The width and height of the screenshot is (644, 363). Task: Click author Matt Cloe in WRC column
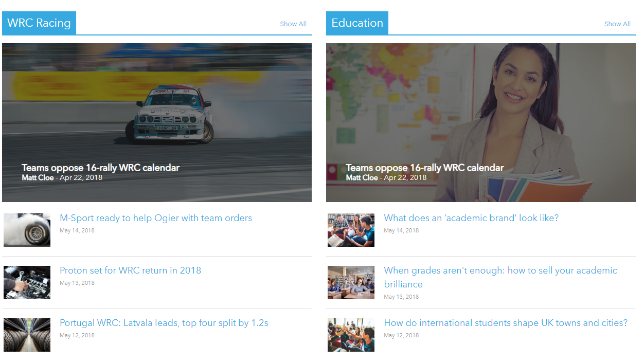coord(37,177)
